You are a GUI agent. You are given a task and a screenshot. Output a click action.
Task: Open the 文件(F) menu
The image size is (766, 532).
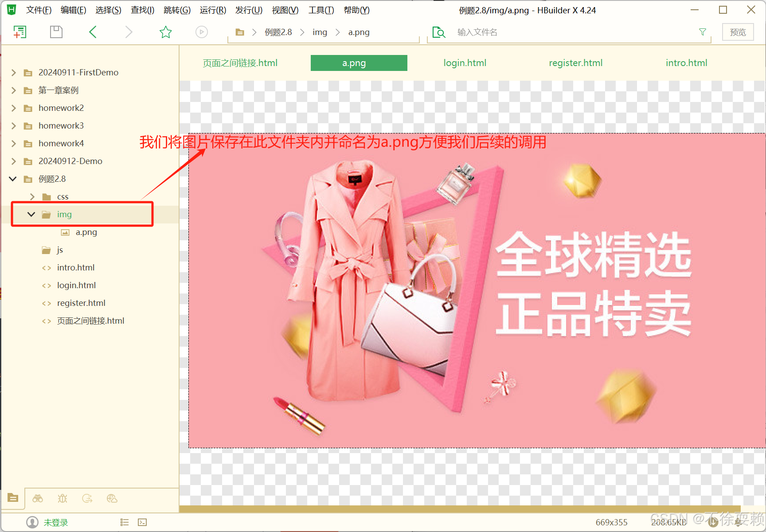(x=39, y=10)
